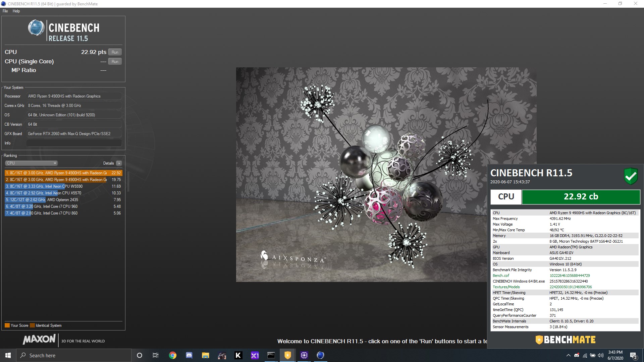644x362 pixels.
Task: Select the Processor field value
Action: coord(74,96)
